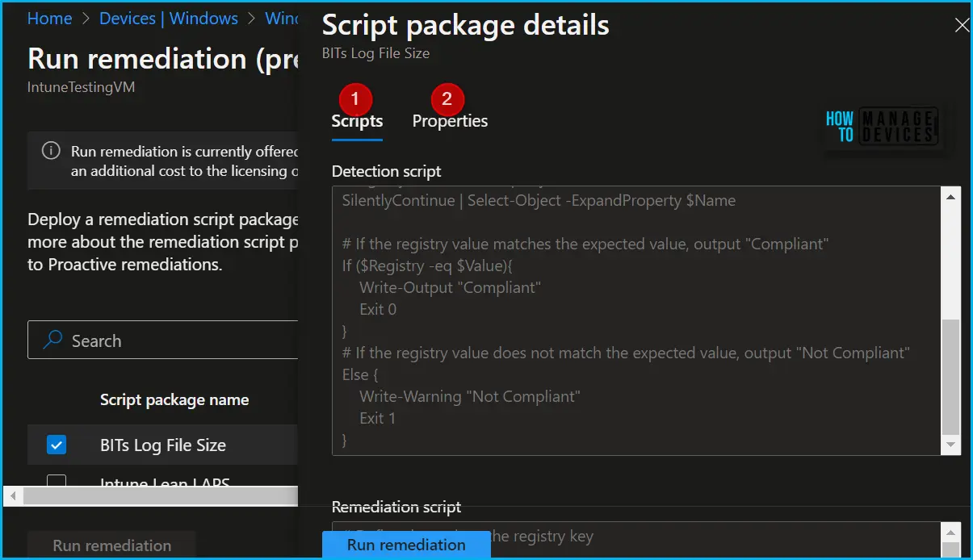Click the SilentlyContinue | Select-Object line
Screen dimensions: 973x560
(539, 200)
